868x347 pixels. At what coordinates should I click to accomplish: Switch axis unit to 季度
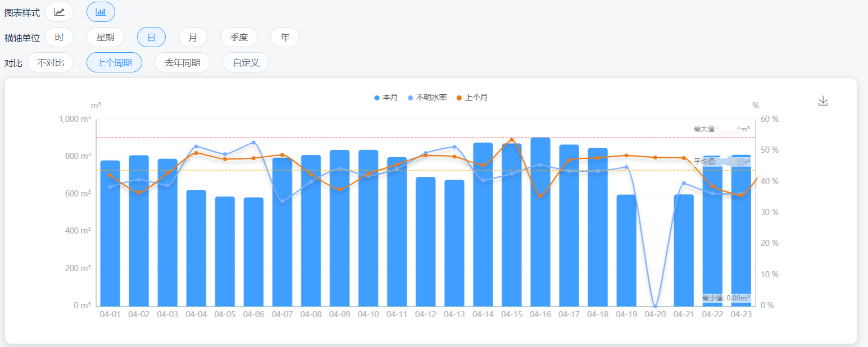coord(239,37)
